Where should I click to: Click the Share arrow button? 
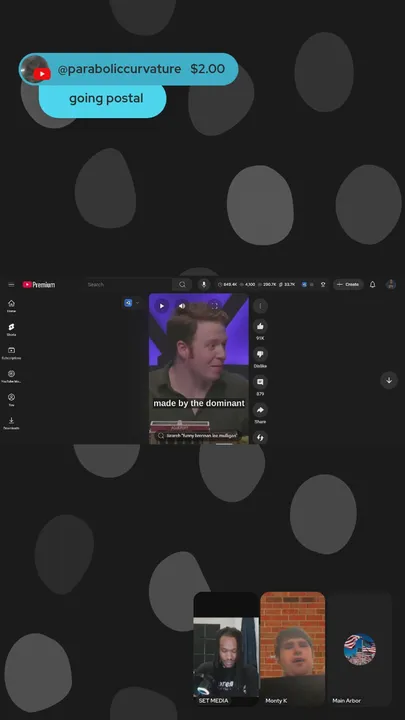point(260,410)
